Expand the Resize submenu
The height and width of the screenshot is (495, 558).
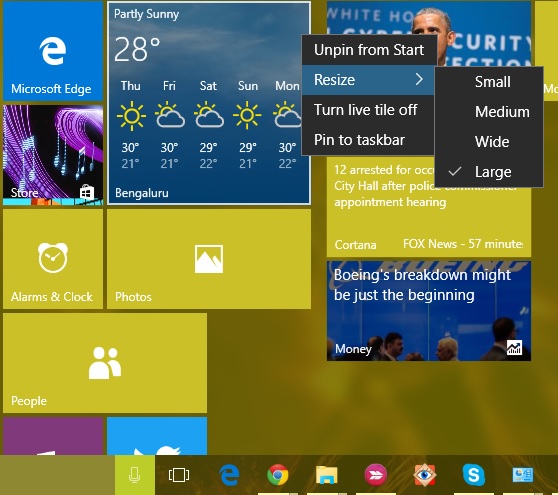pyautogui.click(x=369, y=80)
